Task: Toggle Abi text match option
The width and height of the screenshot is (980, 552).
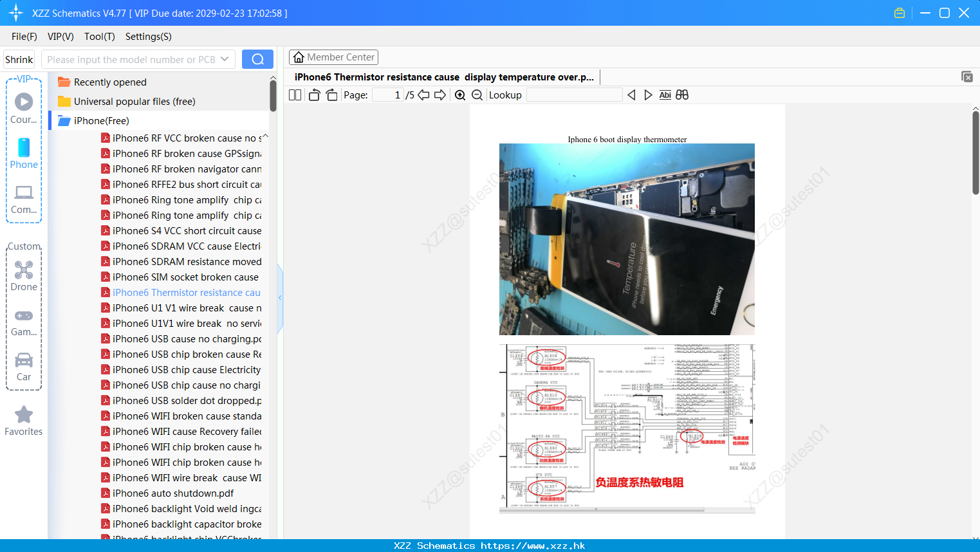Action: pos(665,95)
